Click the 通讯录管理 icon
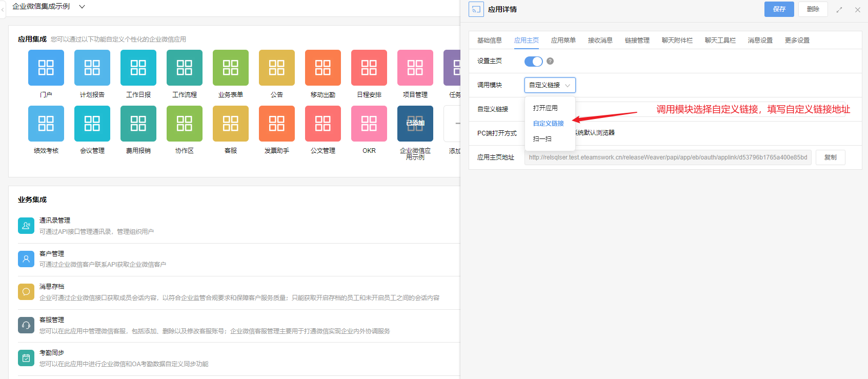 click(26, 226)
